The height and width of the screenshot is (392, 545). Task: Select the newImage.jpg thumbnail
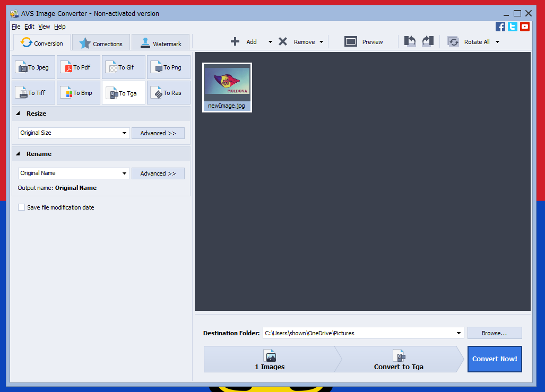coord(227,87)
